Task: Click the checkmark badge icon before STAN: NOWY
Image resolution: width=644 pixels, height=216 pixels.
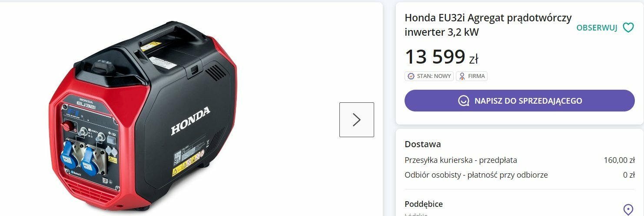Action: pyautogui.click(x=411, y=76)
